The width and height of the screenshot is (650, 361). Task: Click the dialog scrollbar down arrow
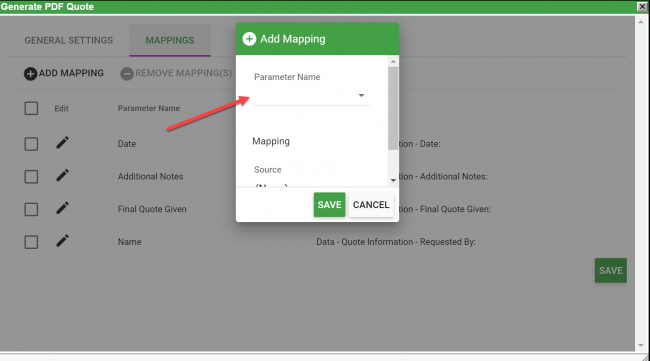coord(393,180)
